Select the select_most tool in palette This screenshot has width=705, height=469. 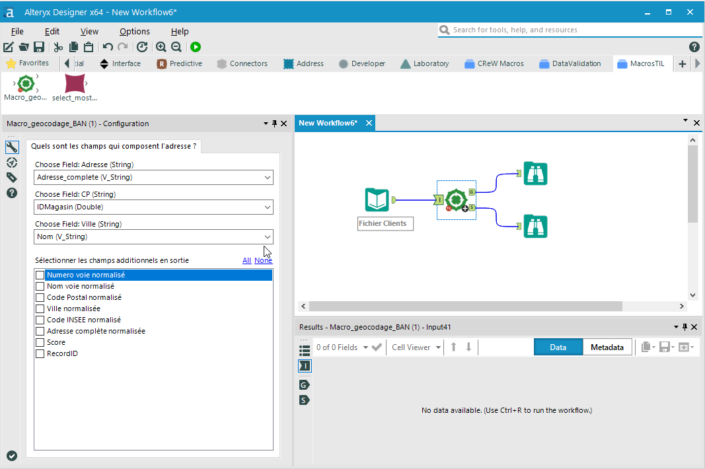point(75,88)
